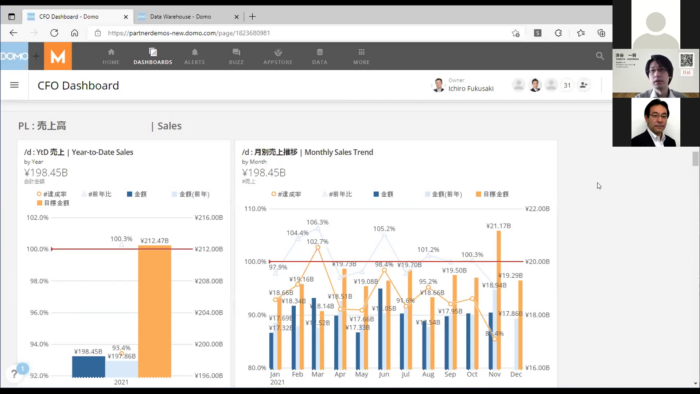Show the 31 shared users badge
The image size is (700, 394).
(567, 85)
